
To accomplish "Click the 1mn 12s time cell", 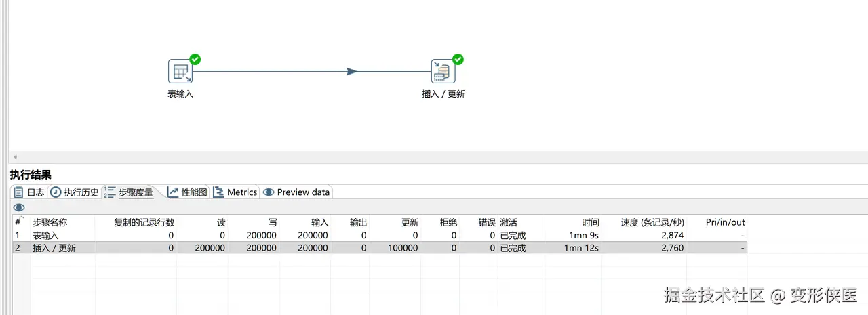I will 581,248.
